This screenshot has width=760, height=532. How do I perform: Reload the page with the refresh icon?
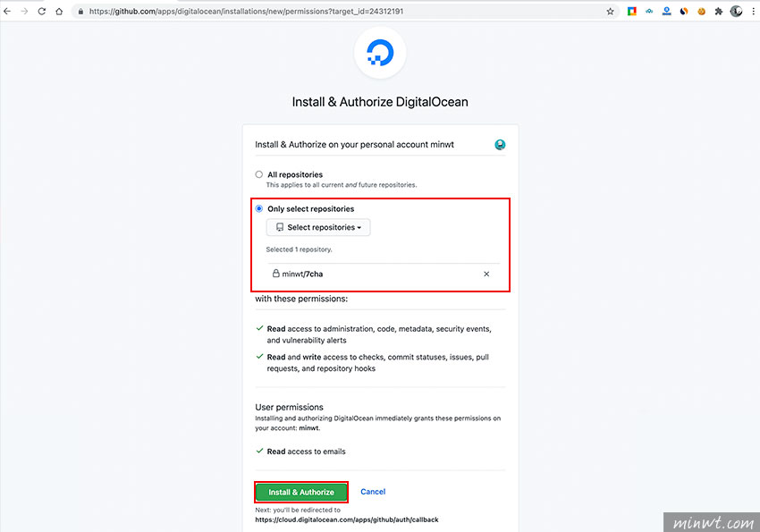click(42, 11)
